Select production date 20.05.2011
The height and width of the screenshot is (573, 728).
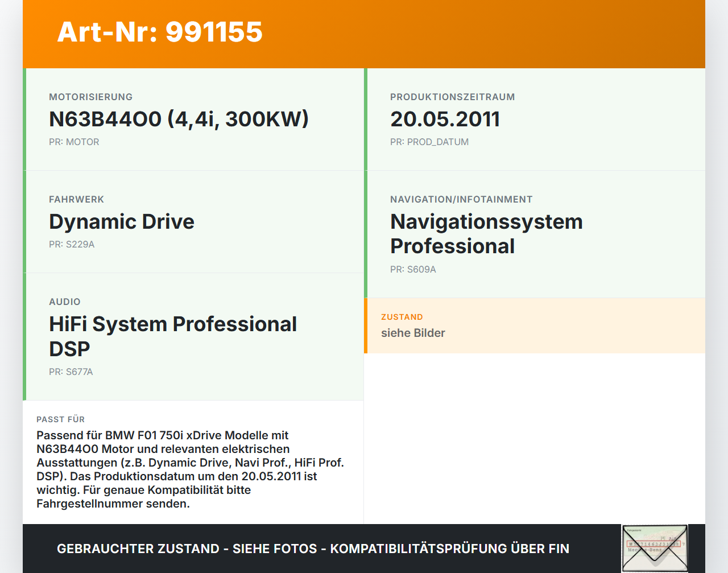445,119
